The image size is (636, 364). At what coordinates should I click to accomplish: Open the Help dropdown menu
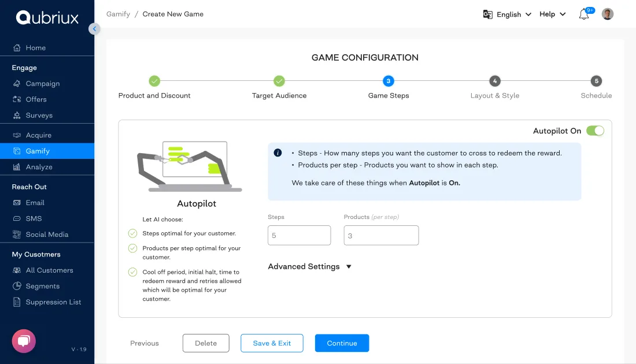tap(552, 14)
